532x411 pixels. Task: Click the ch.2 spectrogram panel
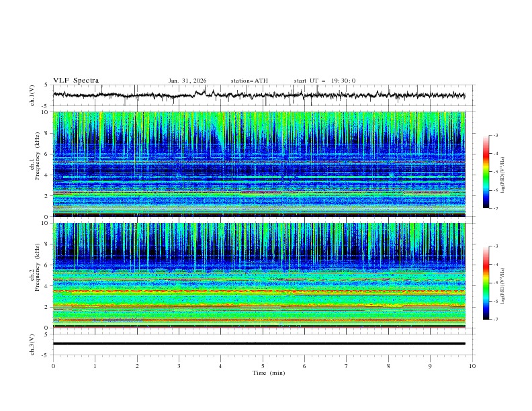click(259, 275)
